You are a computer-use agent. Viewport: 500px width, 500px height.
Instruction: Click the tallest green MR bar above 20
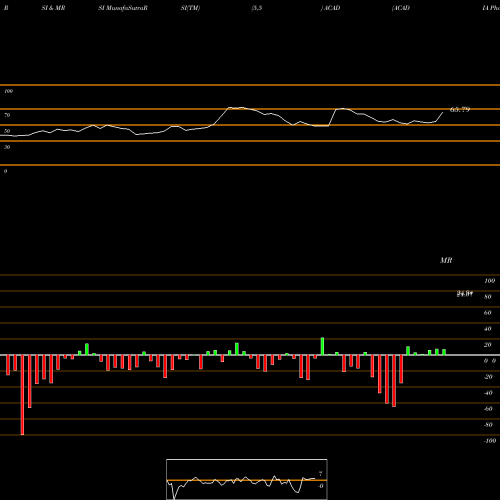pyautogui.click(x=322, y=346)
